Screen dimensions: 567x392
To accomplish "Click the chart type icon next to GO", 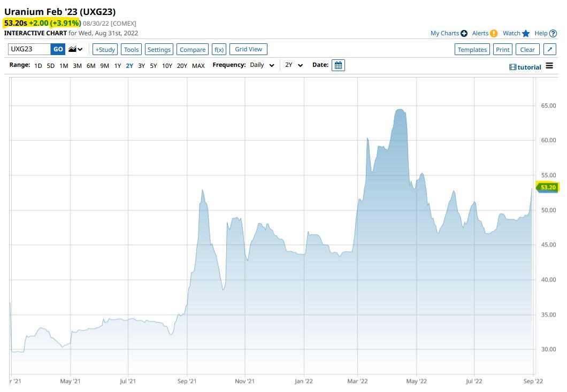I will pyautogui.click(x=72, y=49).
